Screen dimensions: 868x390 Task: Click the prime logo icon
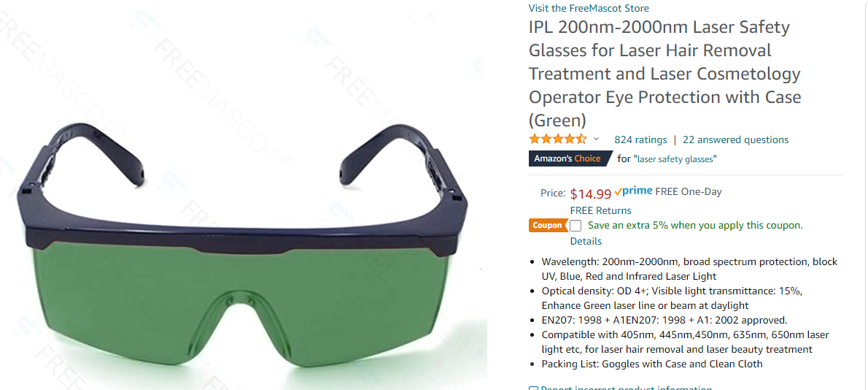coord(632,191)
